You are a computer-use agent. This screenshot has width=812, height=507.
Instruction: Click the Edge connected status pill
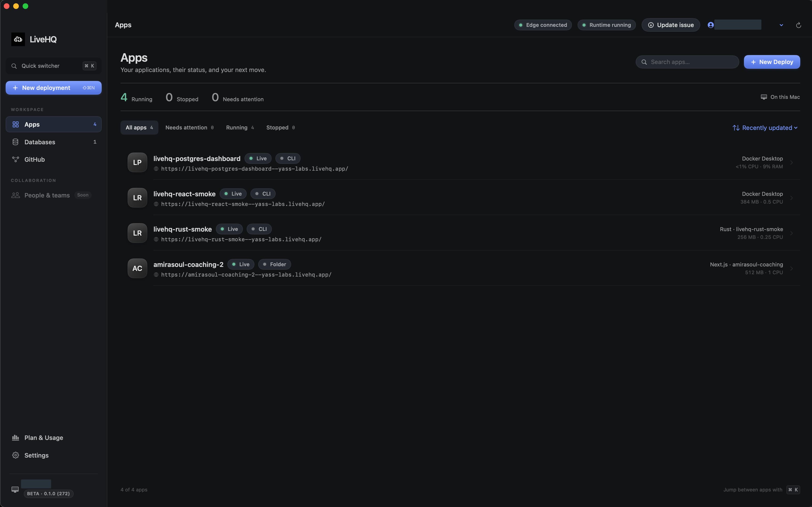point(543,25)
